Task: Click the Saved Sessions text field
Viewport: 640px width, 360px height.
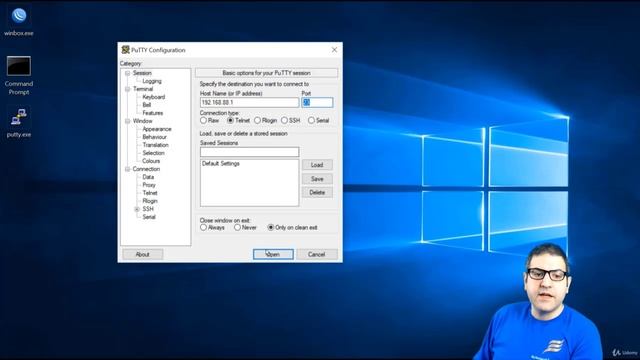Action: pyautogui.click(x=249, y=152)
